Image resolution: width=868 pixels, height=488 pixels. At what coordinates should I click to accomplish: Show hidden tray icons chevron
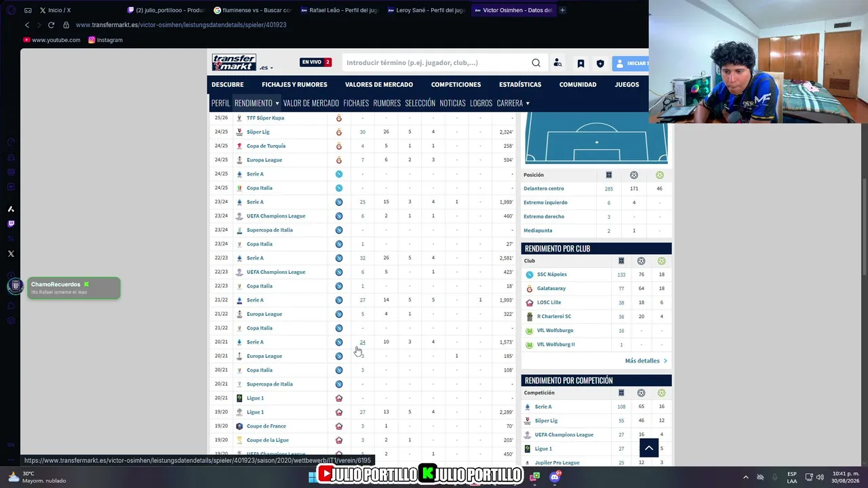[x=745, y=477]
